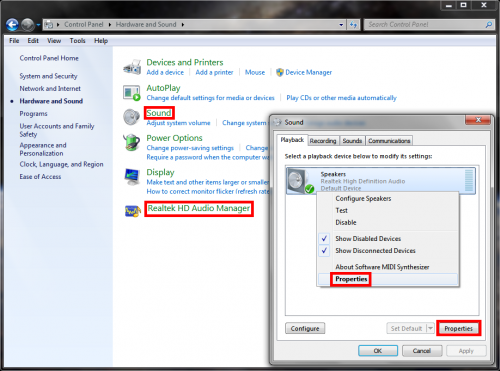
Task: Go to Control Panel Home
Action: 49,58
